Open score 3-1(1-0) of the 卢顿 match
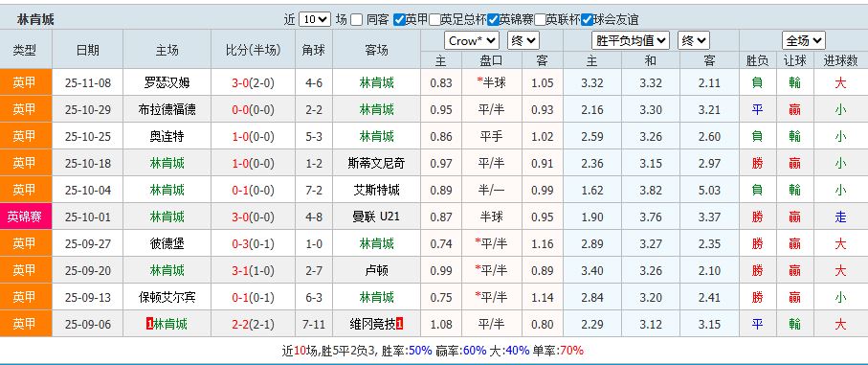Viewport: 868px width, 365px height. tap(253, 270)
